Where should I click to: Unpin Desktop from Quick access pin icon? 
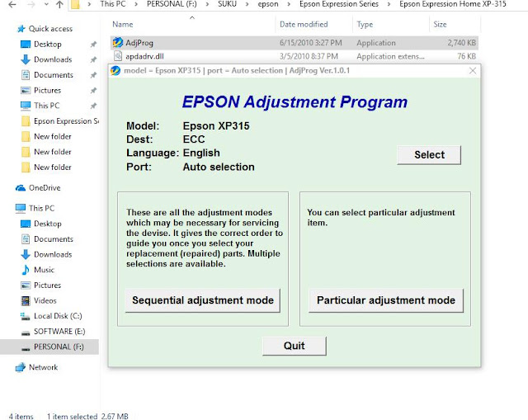(93, 44)
